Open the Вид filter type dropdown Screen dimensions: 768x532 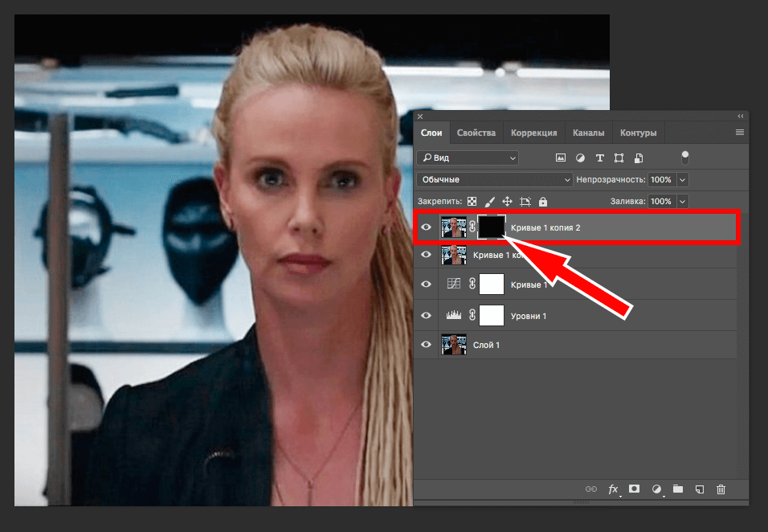pos(469,158)
